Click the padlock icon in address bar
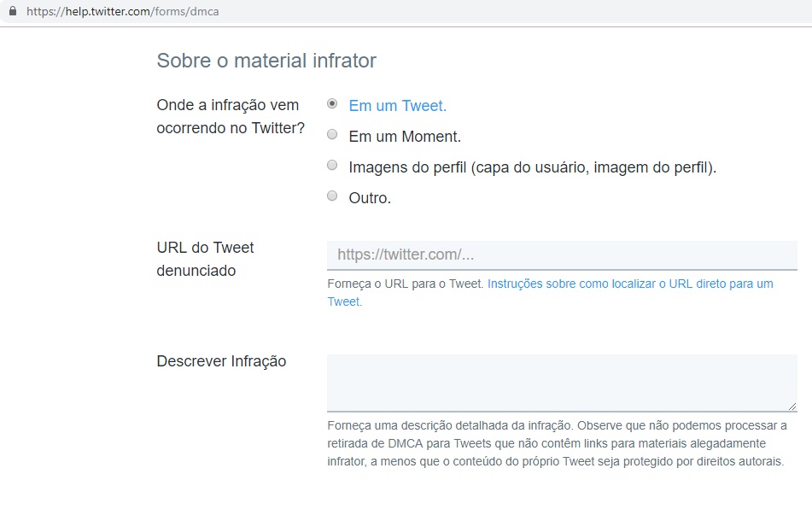 12,13
